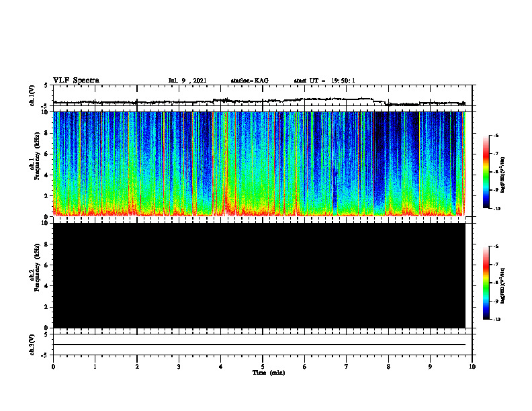Click the "start UT = 19:50:1" label
This screenshot has width=532, height=411.
click(x=324, y=81)
